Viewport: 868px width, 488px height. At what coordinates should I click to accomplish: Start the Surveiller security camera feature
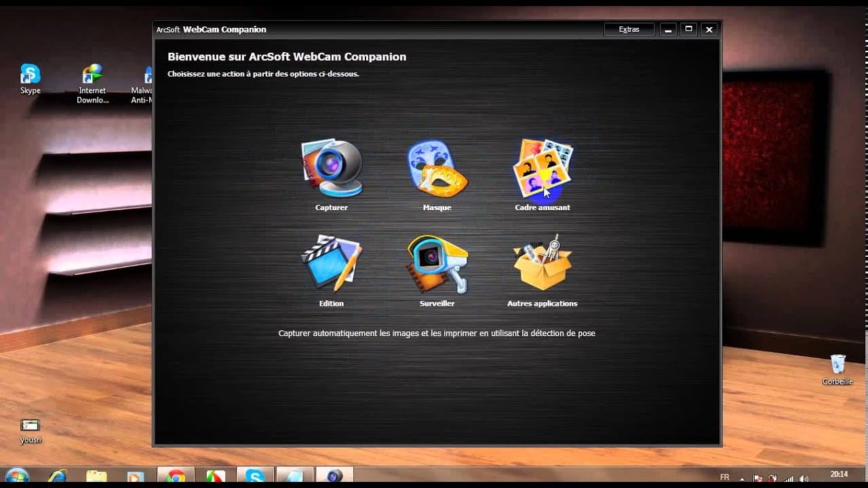click(437, 265)
